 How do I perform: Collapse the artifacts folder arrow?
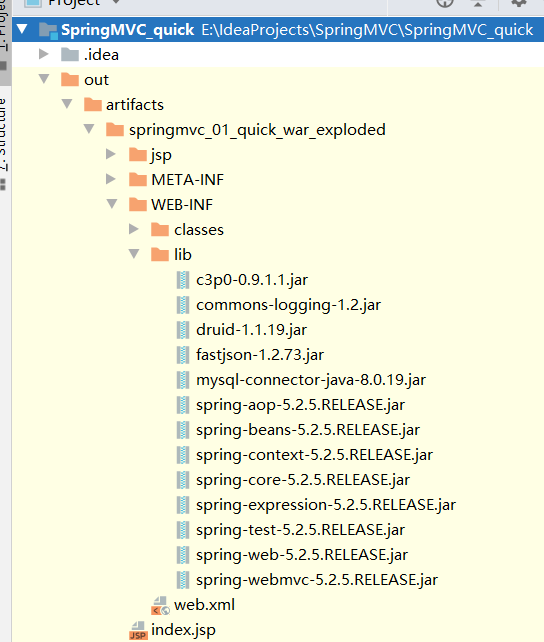tap(67, 104)
